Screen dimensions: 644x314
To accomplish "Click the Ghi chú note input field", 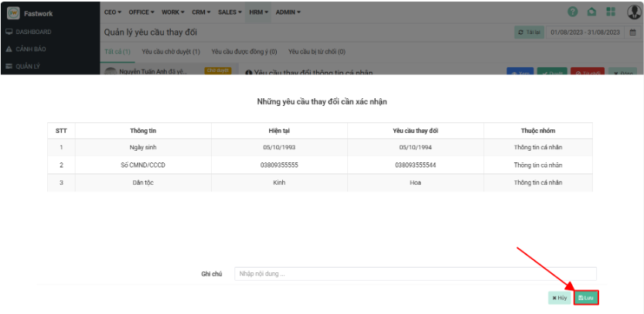I will pos(415,274).
